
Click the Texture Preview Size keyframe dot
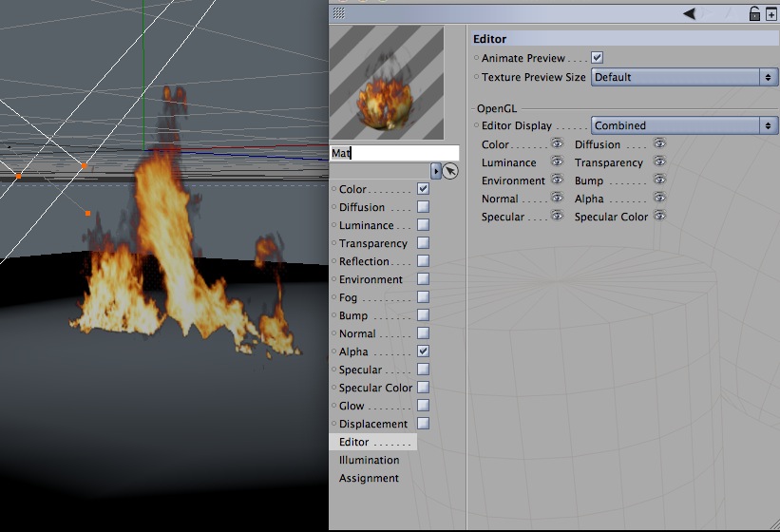coord(477,77)
